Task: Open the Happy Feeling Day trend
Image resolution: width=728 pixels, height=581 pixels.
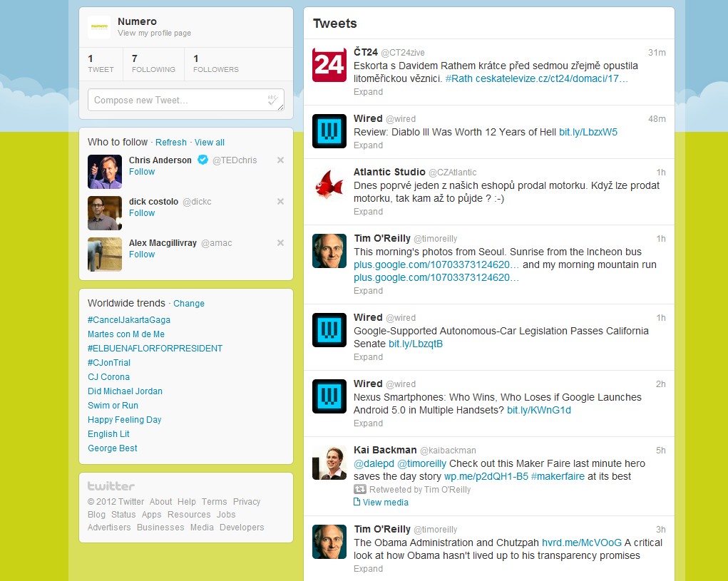Action: tap(125, 420)
